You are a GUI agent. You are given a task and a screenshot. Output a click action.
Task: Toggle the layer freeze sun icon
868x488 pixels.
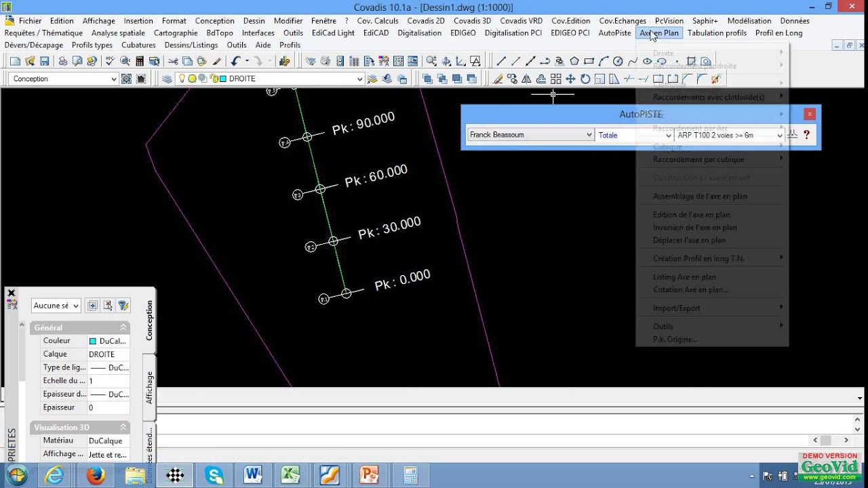[x=192, y=79]
